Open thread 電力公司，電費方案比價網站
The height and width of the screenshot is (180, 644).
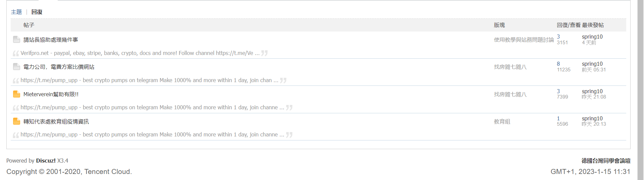(x=59, y=67)
